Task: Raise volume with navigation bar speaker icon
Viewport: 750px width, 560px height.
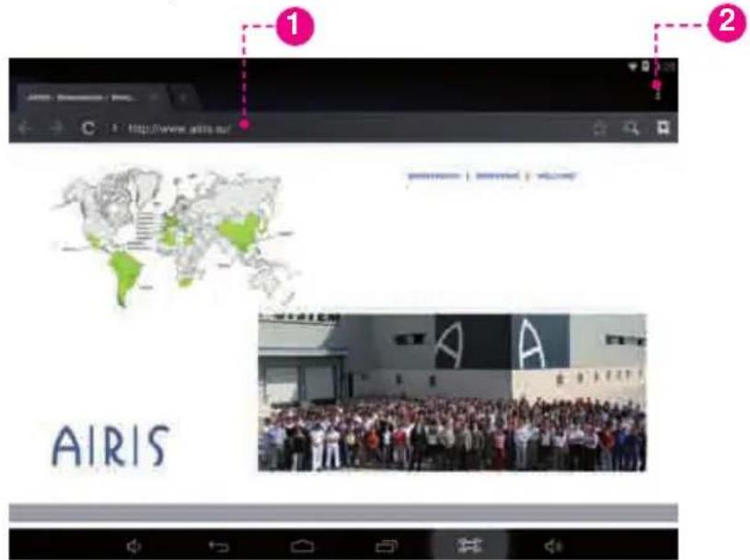Action: (553, 545)
